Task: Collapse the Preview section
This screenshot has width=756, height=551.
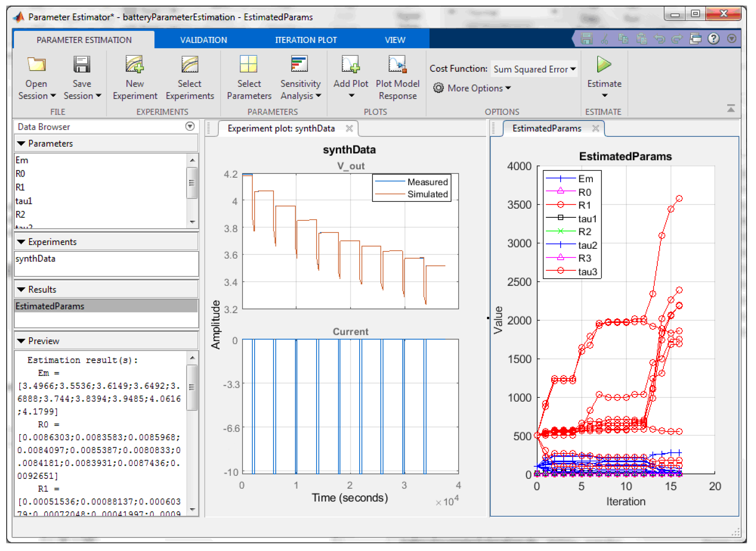Action: (21, 341)
